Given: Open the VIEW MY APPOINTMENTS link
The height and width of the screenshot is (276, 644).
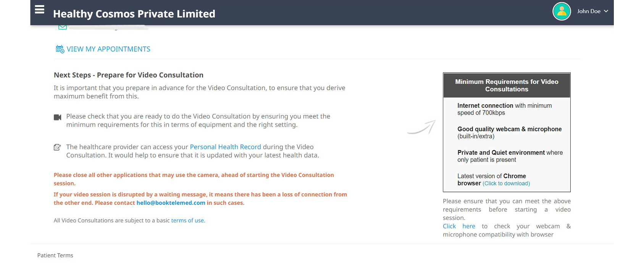Looking at the screenshot, I should 108,49.
